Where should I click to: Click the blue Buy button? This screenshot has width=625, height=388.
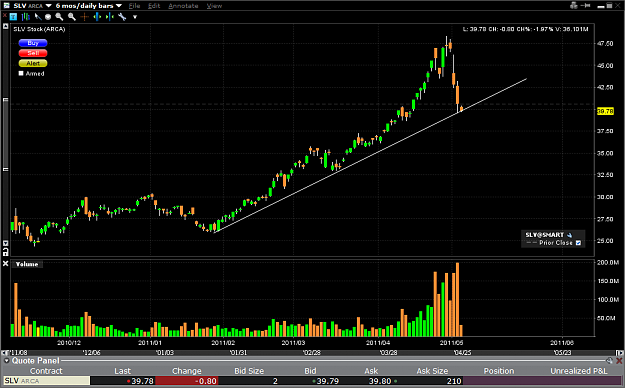33,43
